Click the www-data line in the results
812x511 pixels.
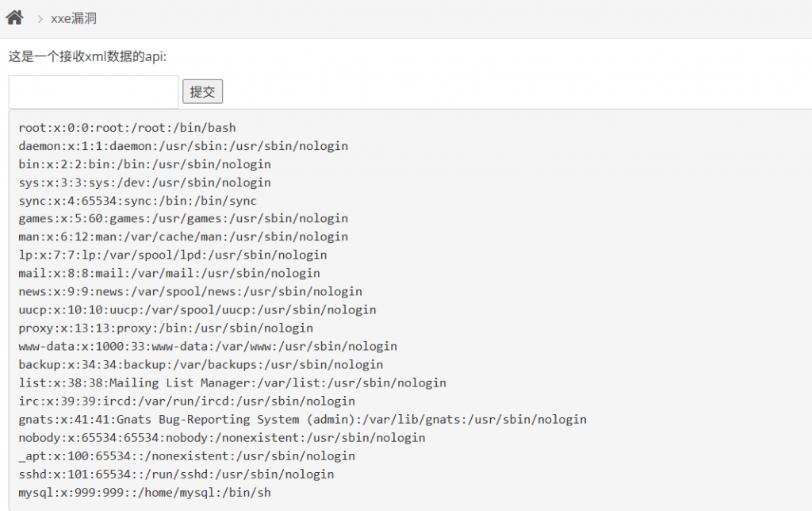tap(206, 346)
